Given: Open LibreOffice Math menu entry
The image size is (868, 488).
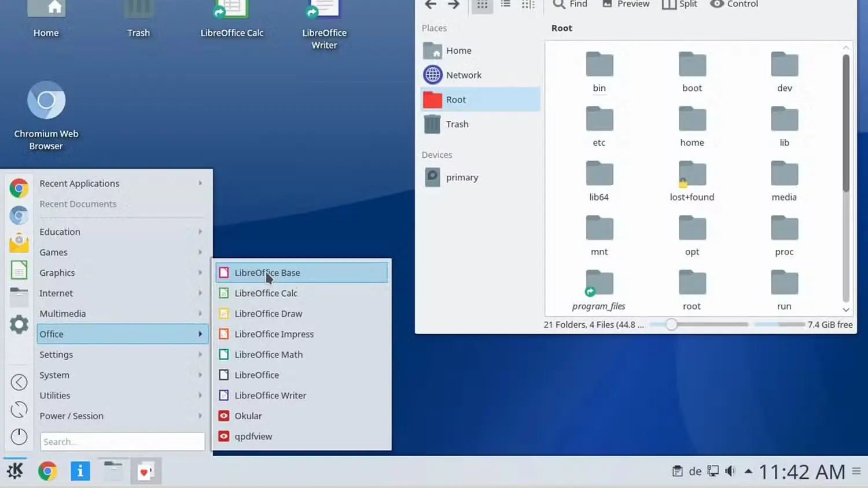Looking at the screenshot, I should 301,354.
